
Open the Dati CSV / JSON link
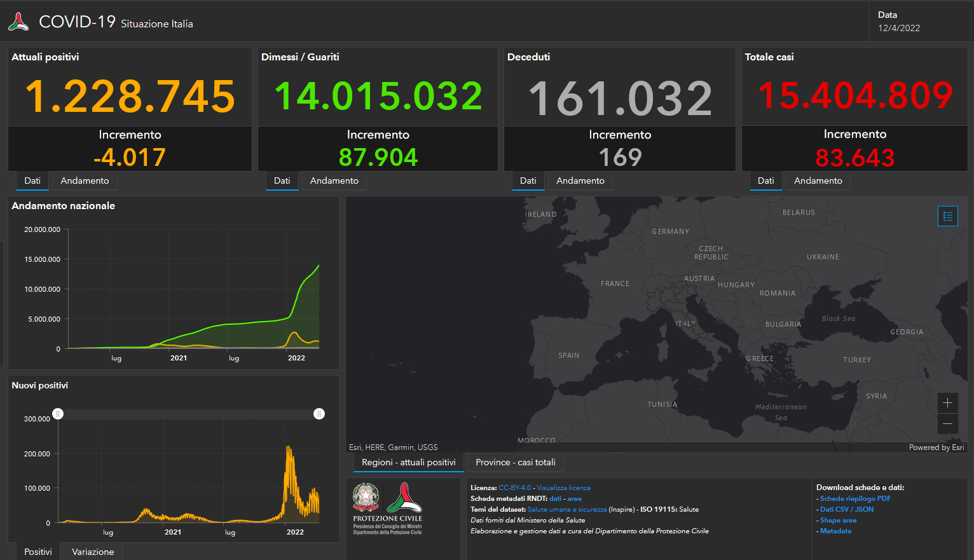click(846, 509)
